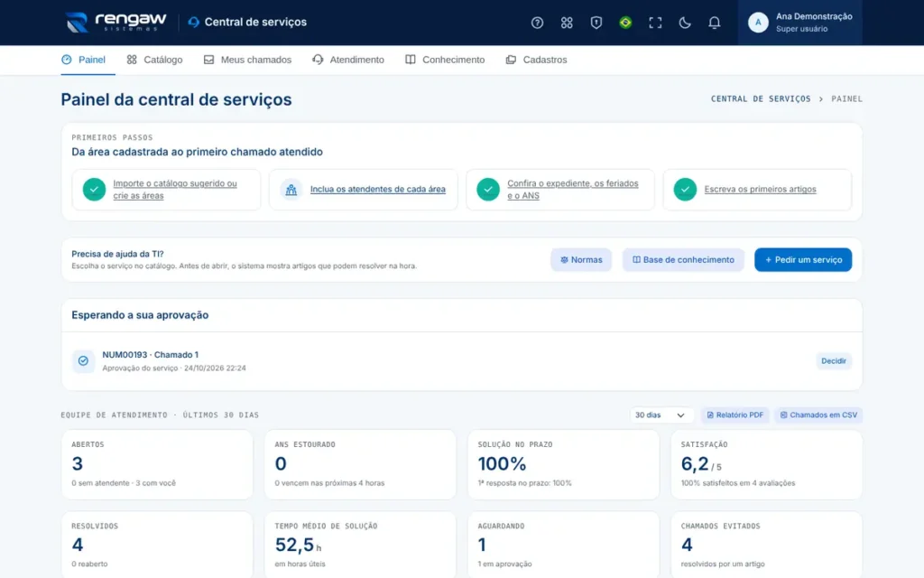Click 0 vencem nas próximas 4 horas text

click(329, 483)
